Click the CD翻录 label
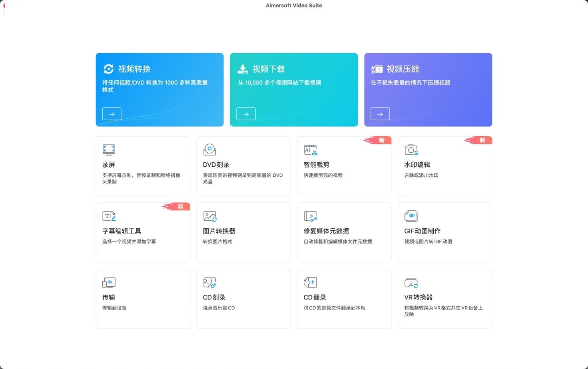Viewport: 588px width, 369px height. pos(315,297)
